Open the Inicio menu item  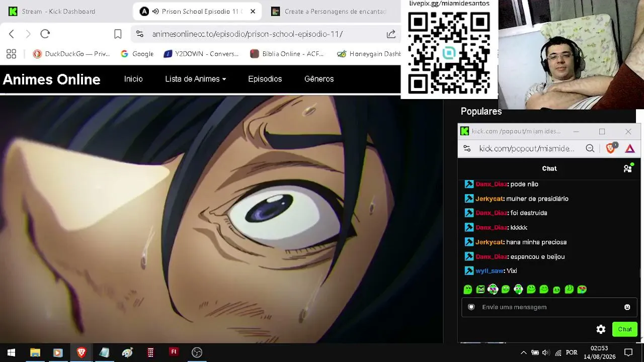(133, 79)
